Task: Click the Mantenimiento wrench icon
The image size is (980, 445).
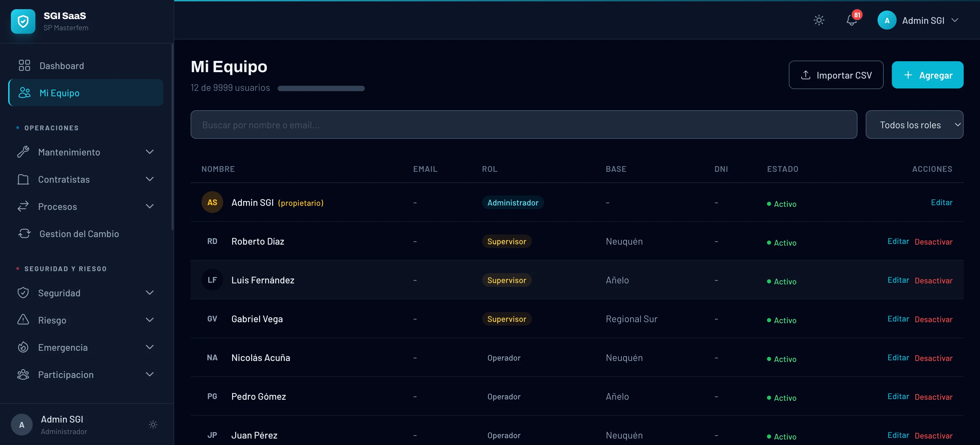Action: pos(23,152)
